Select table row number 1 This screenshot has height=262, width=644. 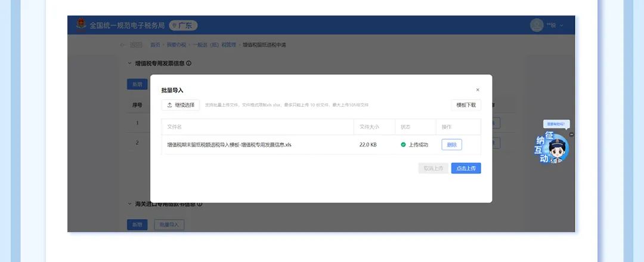coord(137,123)
